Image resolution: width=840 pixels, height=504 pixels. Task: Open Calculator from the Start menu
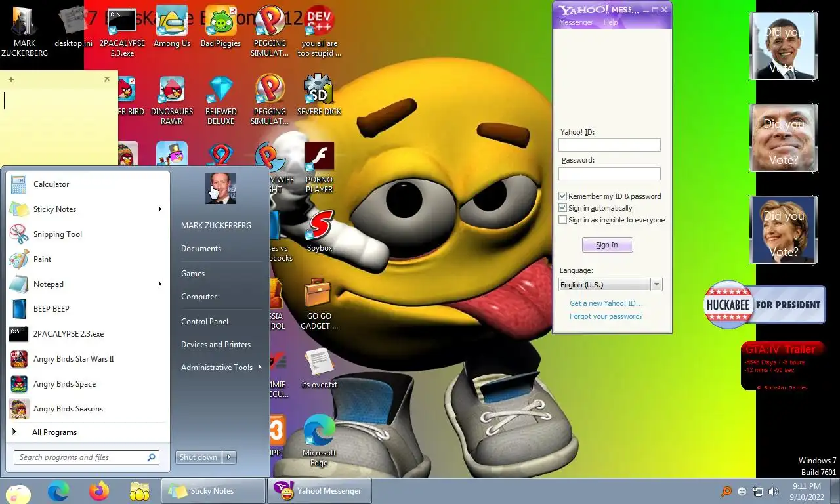[x=88, y=184]
